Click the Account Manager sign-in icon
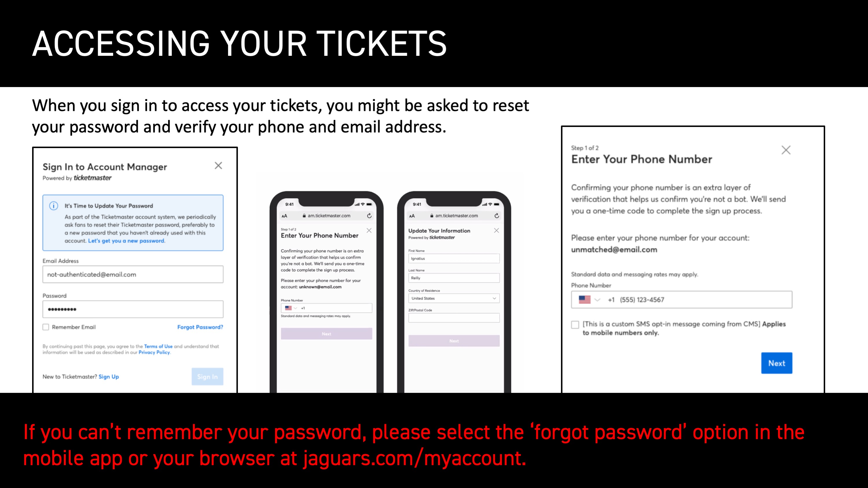Viewport: 868px width, 488px height. pyautogui.click(x=208, y=376)
